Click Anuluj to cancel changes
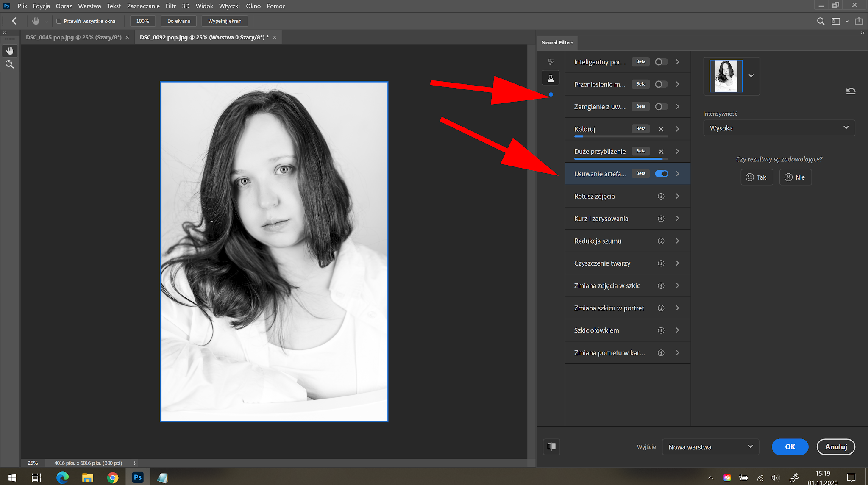This screenshot has height=485, width=868. (x=835, y=447)
